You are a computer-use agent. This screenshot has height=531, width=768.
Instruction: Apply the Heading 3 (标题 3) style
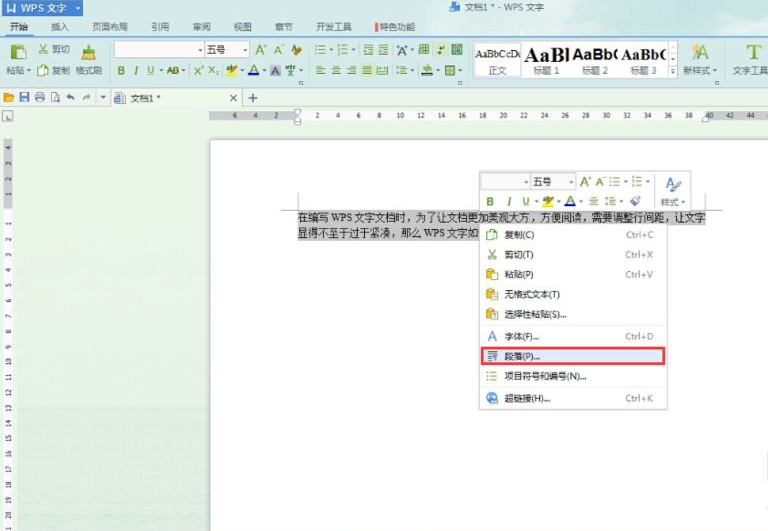tap(644, 60)
